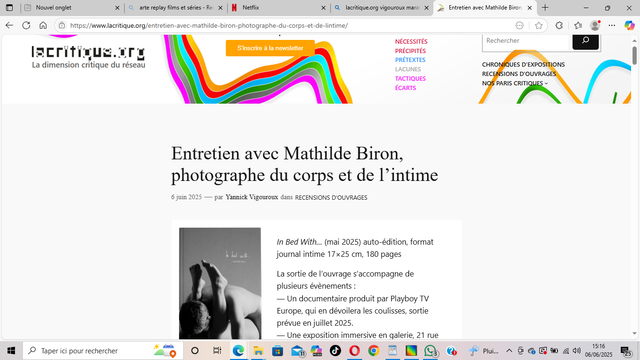Open the volume control in tray
640x360 pixels.
point(577,351)
